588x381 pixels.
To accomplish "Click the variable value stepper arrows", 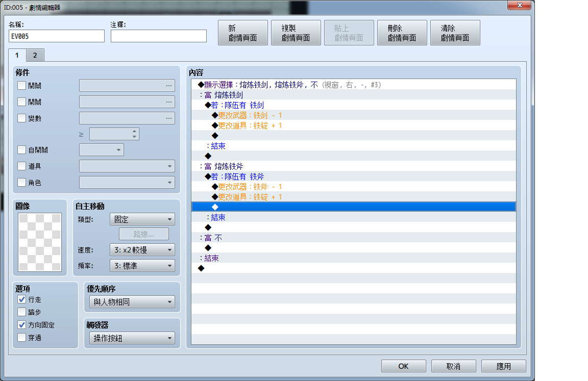I will pyautogui.click(x=135, y=134).
